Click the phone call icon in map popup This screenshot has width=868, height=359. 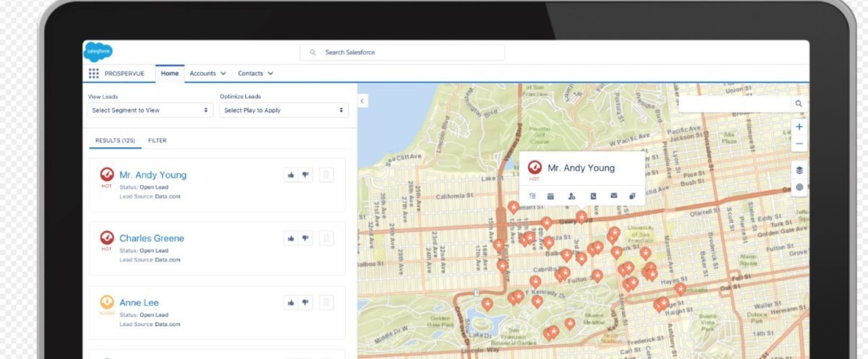592,196
